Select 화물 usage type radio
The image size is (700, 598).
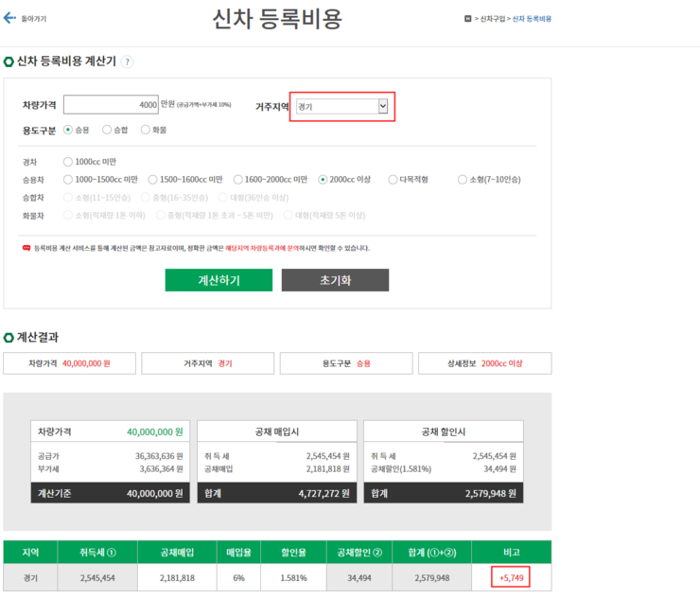tap(146, 130)
